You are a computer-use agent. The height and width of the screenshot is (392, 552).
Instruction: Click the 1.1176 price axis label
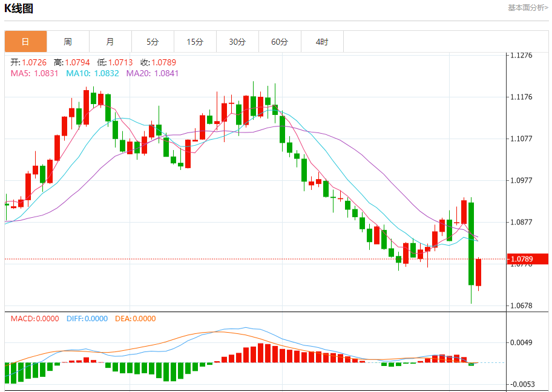click(x=521, y=97)
